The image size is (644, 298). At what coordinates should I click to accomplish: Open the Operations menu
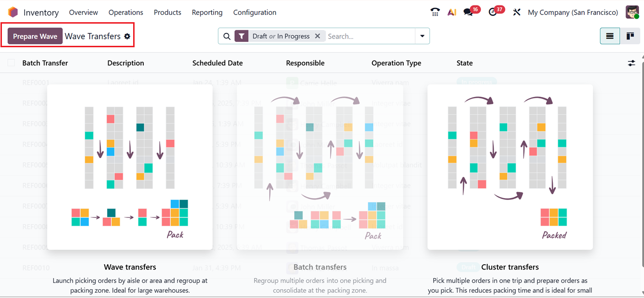click(125, 12)
